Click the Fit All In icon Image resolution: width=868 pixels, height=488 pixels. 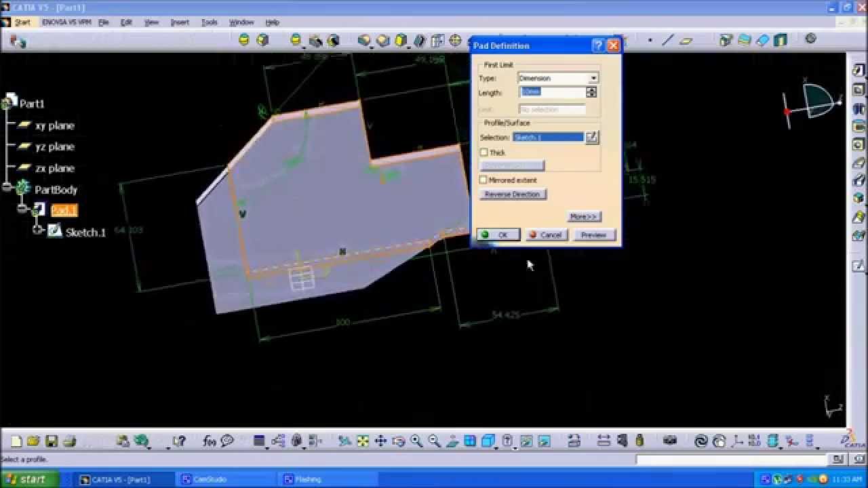(363, 441)
